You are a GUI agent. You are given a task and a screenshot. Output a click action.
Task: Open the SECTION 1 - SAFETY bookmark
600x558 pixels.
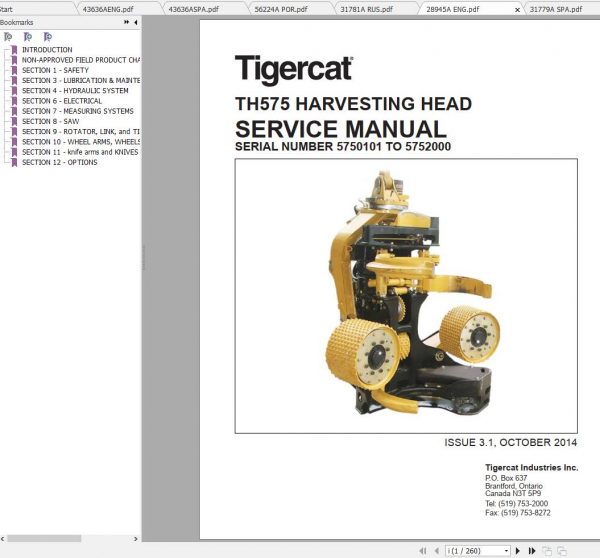pos(55,70)
